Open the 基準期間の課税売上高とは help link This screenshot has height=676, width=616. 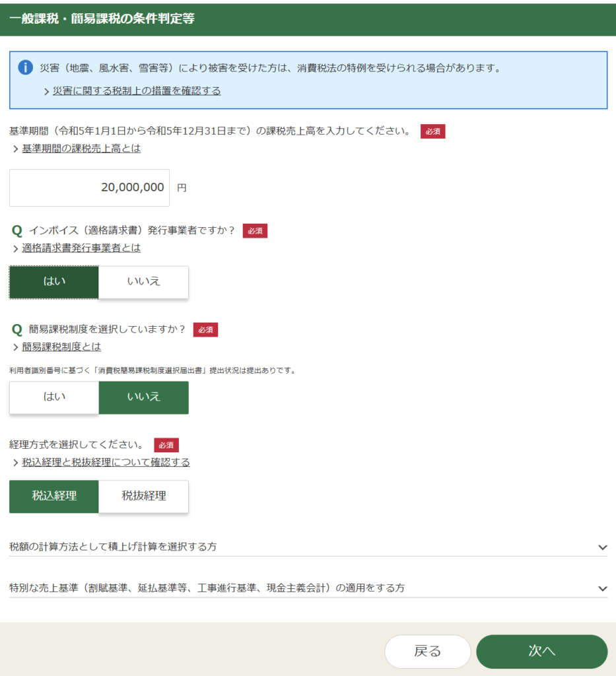(81, 149)
